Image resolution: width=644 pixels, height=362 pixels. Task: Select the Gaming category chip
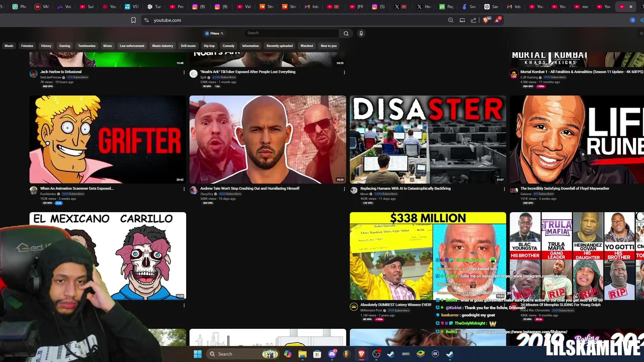tap(65, 46)
